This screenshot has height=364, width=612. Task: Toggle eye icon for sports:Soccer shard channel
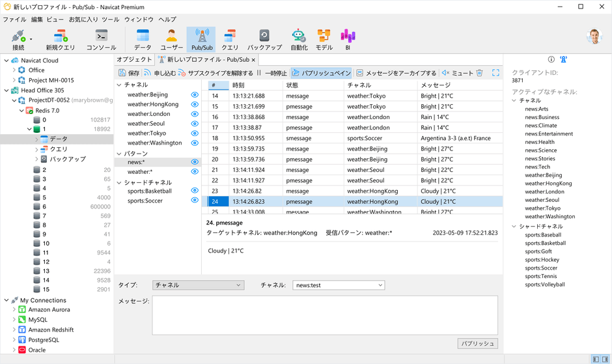click(194, 201)
